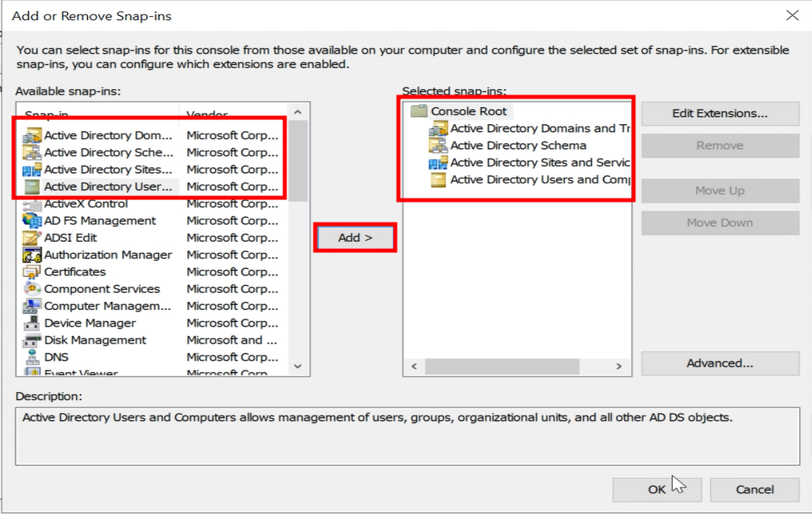Select the ActiveX Control snap-in icon
The height and width of the screenshot is (514, 812).
32,204
